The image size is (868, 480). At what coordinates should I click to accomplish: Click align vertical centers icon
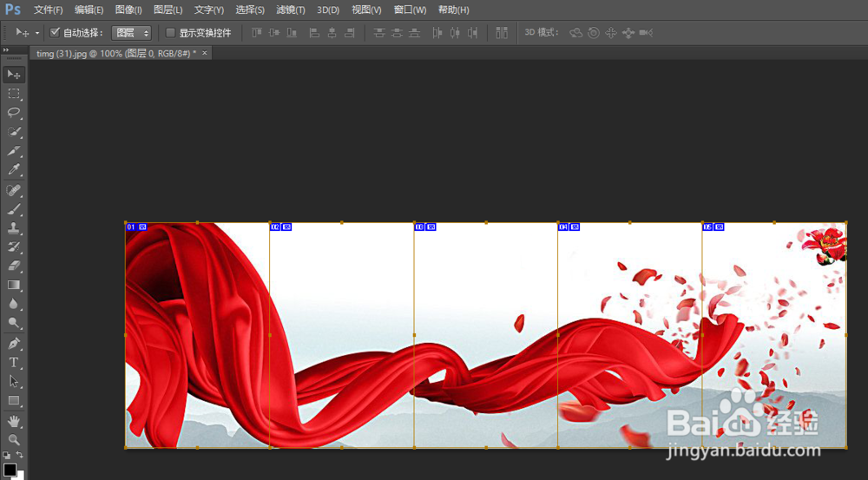click(274, 33)
